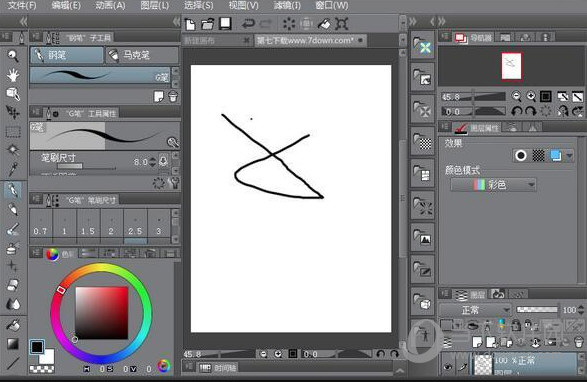Open the tool property palette menu
The image size is (587, 382).
tap(36, 113)
